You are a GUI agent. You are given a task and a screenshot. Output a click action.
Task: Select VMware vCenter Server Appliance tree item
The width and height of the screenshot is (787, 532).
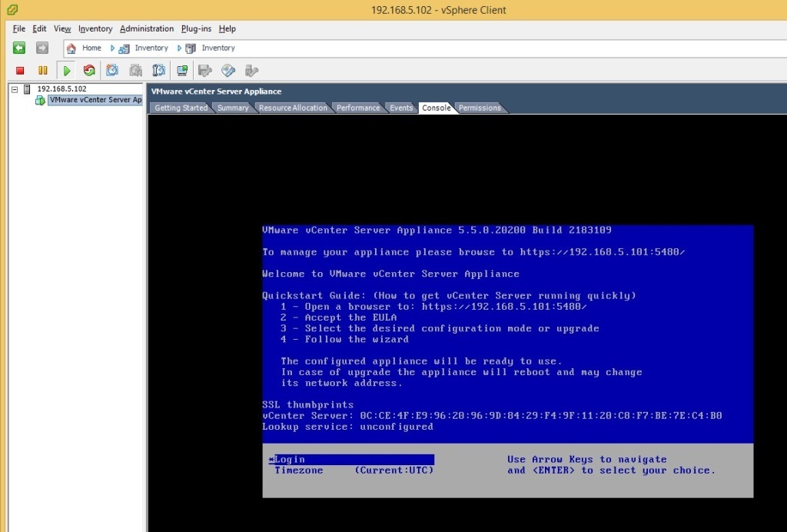point(95,100)
